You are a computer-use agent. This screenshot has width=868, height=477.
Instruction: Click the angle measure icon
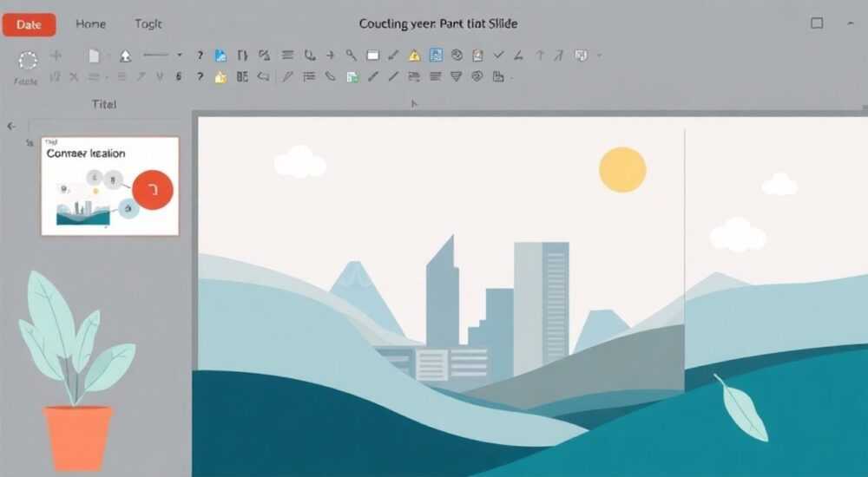click(519, 55)
